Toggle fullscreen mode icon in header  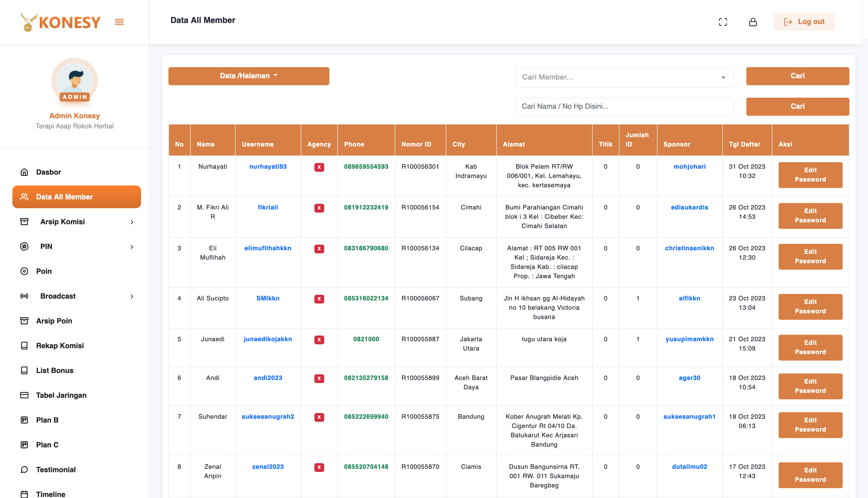click(723, 22)
